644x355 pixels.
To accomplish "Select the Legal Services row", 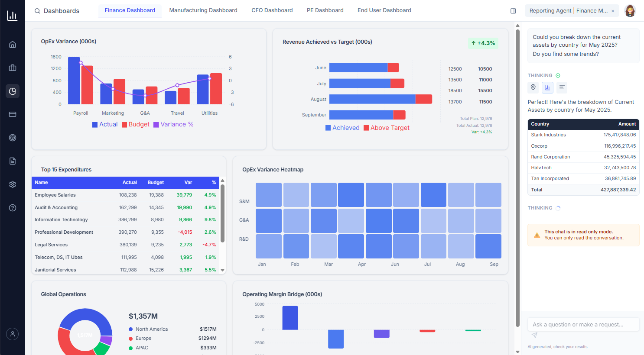I will point(125,245).
